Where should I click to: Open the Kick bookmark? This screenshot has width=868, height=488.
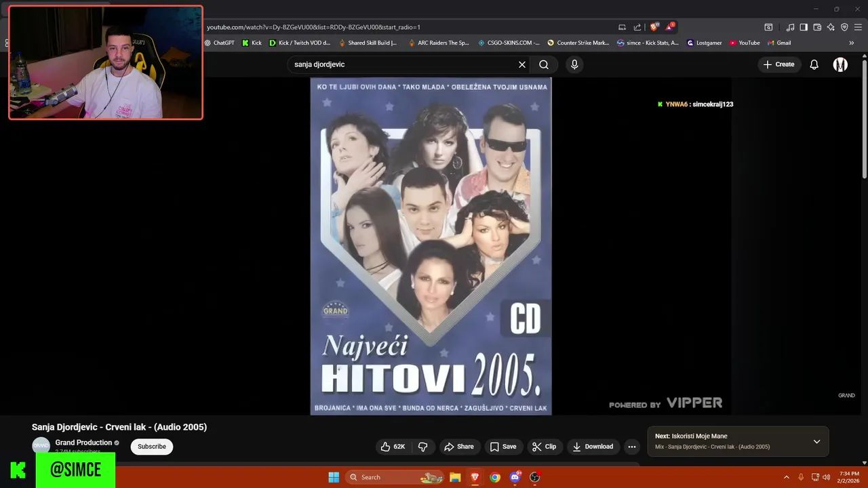(x=252, y=43)
